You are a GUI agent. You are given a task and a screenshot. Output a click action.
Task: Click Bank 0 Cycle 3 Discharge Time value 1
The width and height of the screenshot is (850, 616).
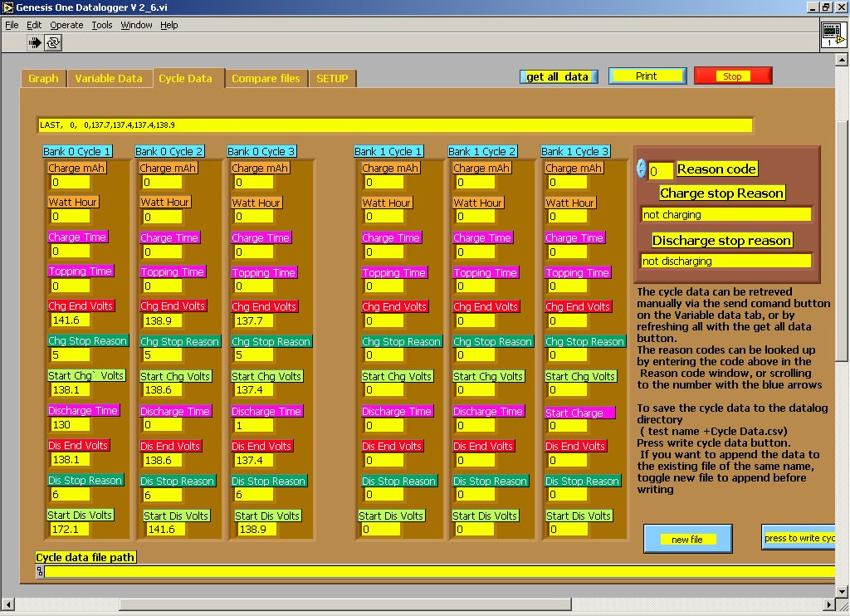coord(254,426)
